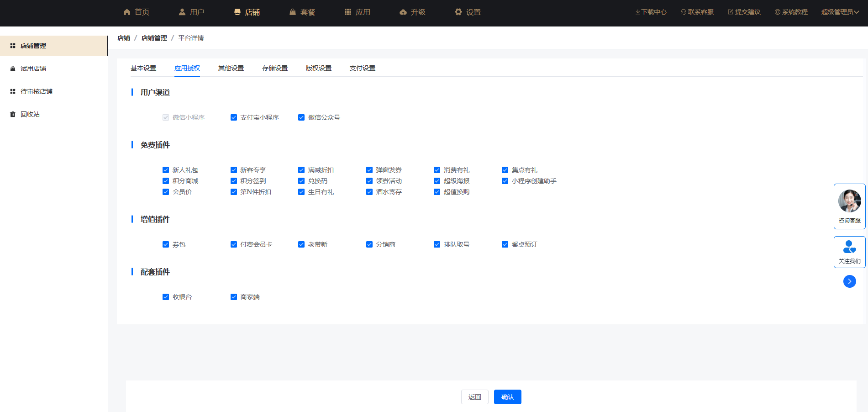Disable the 收银台 supporting plugin checkbox
This screenshot has width=868, height=412.
(166, 297)
